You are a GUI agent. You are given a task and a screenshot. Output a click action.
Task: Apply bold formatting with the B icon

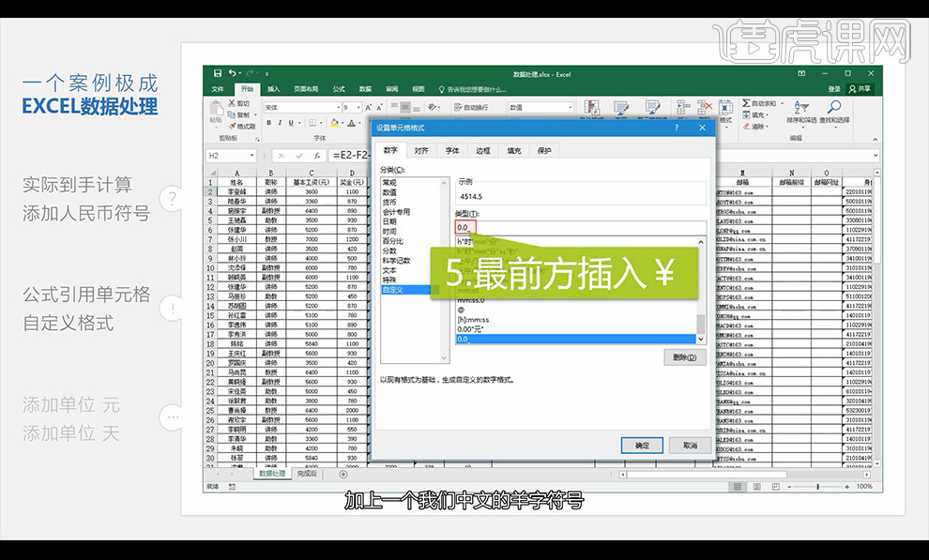pos(268,121)
